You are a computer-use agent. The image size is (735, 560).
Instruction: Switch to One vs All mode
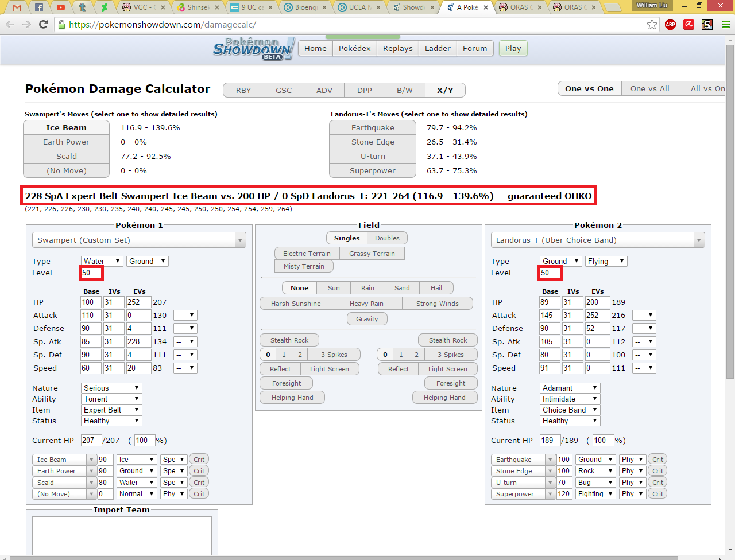click(x=650, y=88)
